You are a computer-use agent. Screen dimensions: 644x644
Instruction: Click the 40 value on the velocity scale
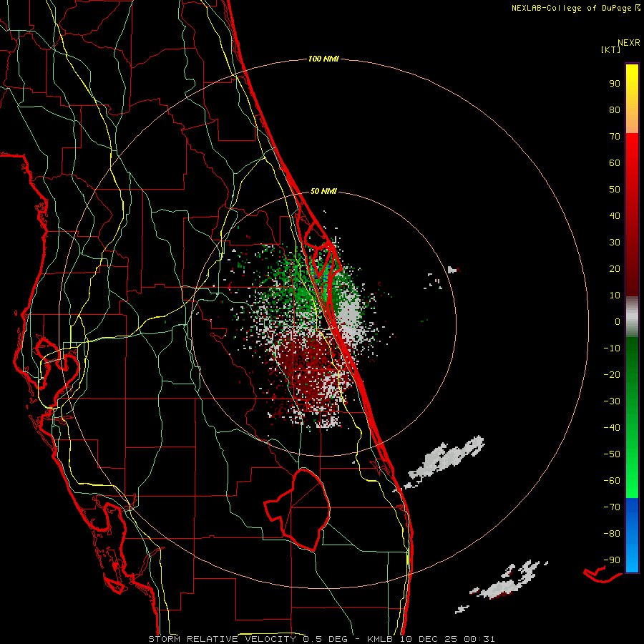(615, 216)
